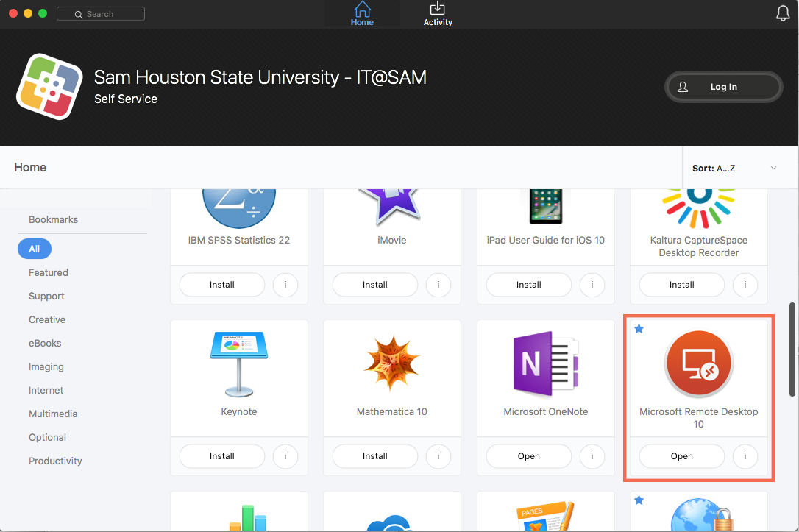The width and height of the screenshot is (799, 532).
Task: Select the Imaging category
Action: pyautogui.click(x=46, y=367)
